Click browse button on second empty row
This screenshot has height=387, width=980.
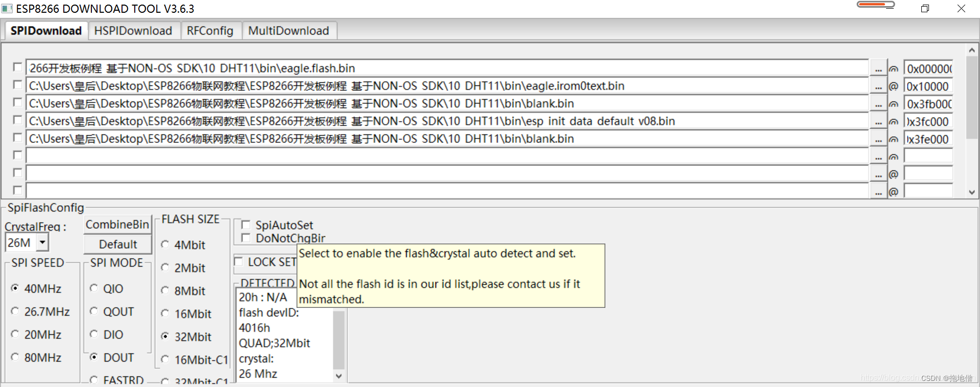(x=878, y=174)
